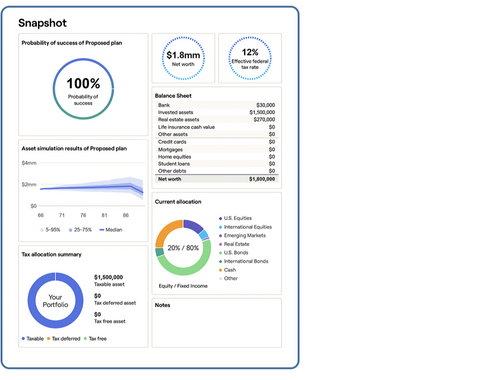The width and height of the screenshot is (500, 380).
Task: Click the 12% effective federal tax rate circle
Action: click(x=250, y=58)
